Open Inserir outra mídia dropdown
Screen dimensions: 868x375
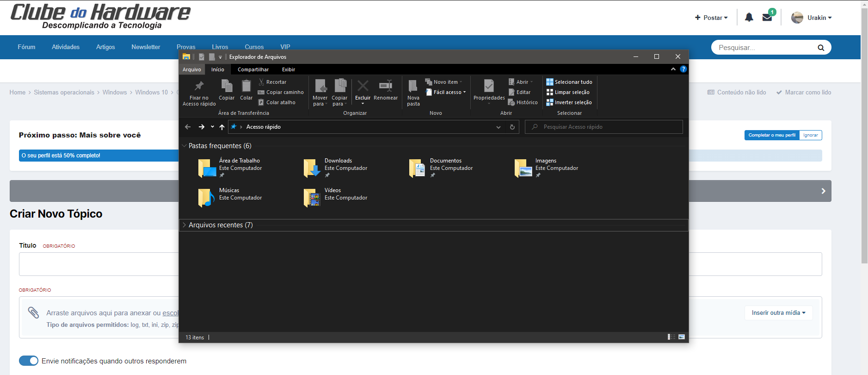779,313
